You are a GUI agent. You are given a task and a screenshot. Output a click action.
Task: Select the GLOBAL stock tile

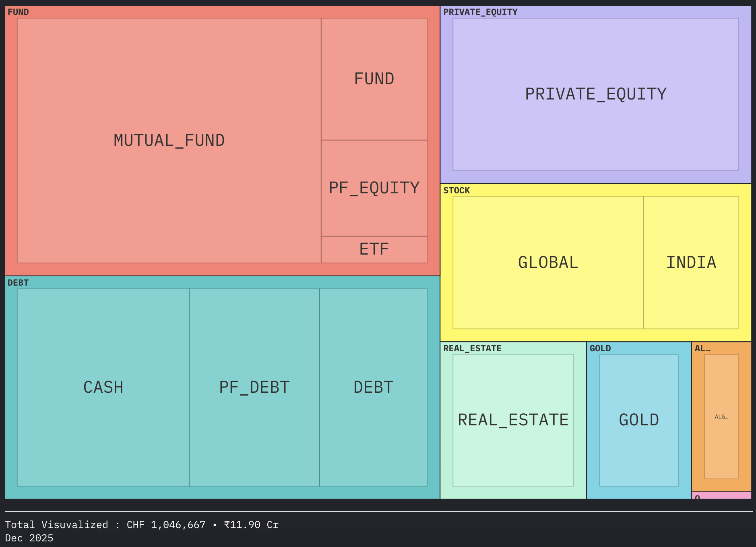(x=548, y=263)
